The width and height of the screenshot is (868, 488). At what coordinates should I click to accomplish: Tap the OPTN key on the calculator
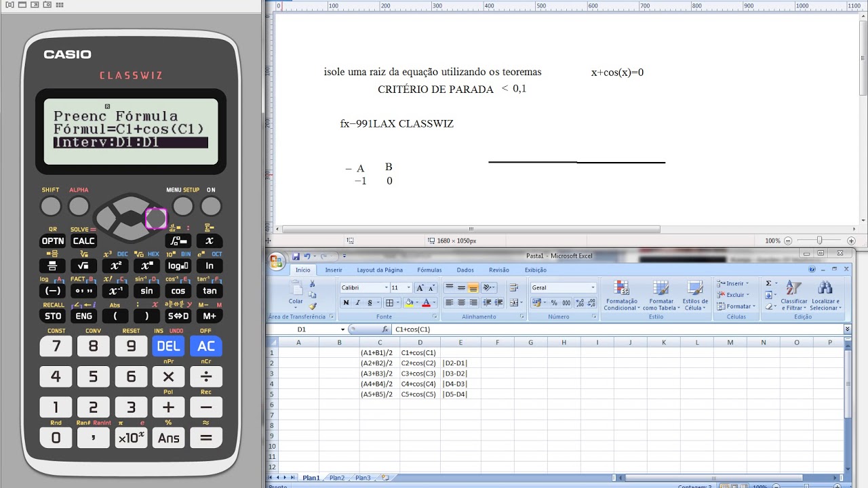pyautogui.click(x=53, y=241)
